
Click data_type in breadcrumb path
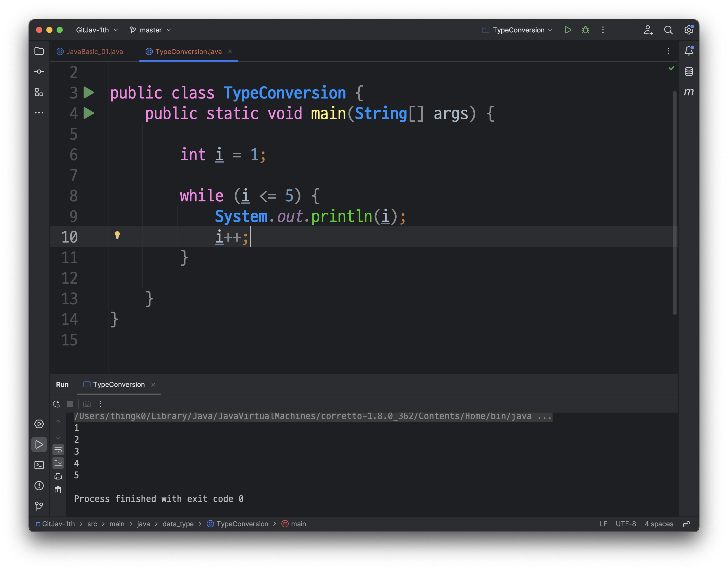pos(178,524)
